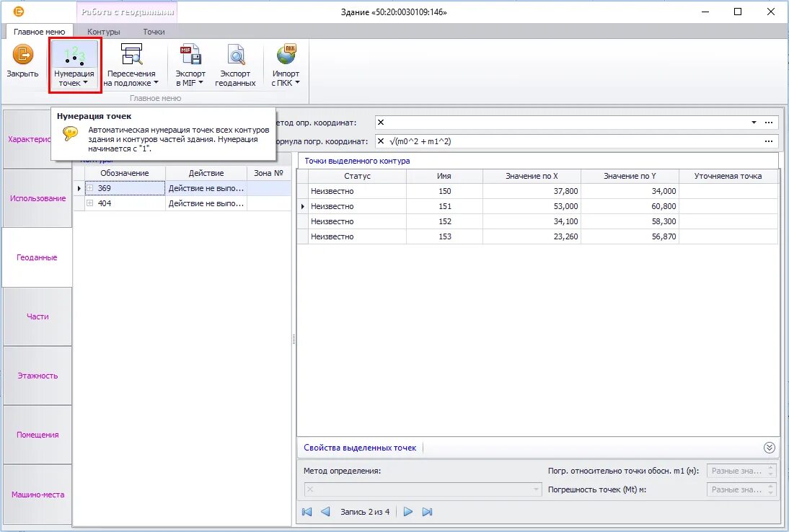789x532 pixels.
Task: Switch to Контуры ribbon tab
Action: click(x=104, y=32)
